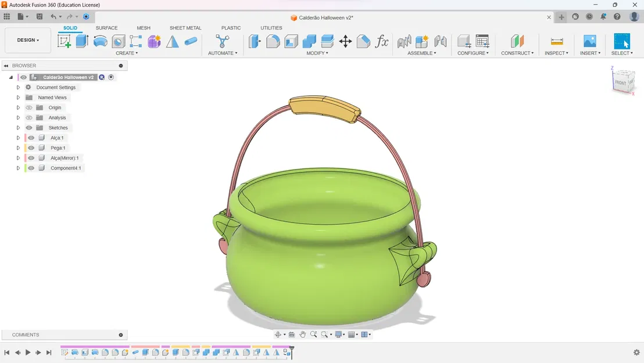Show the Origin folder
Viewport: 644px width, 363px height.
(28, 107)
